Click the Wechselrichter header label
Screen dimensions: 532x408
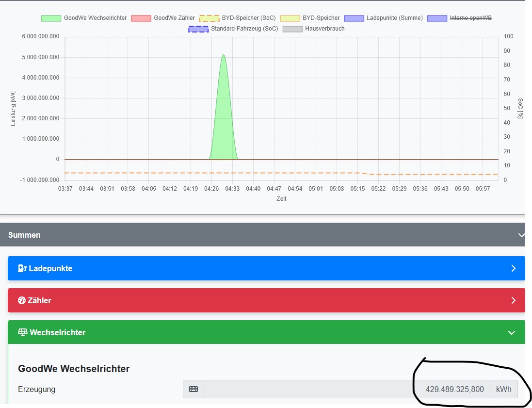[x=58, y=332]
